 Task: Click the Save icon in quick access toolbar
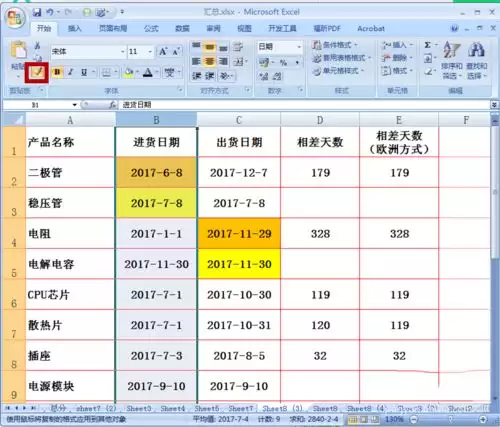click(37, 12)
